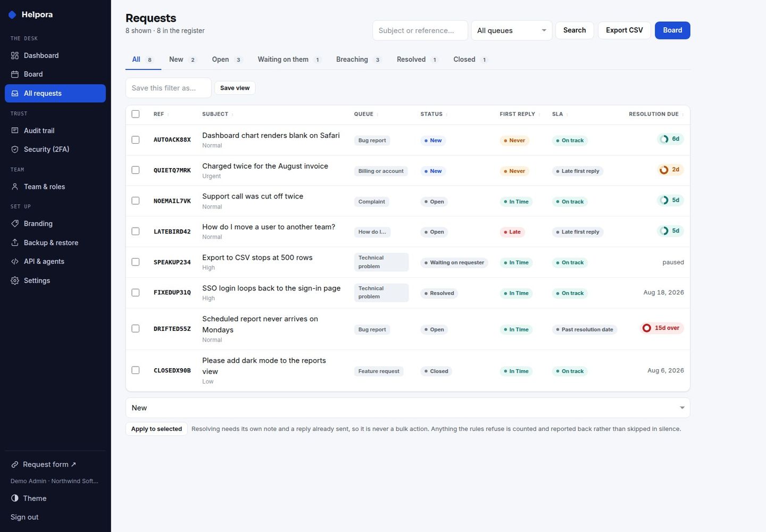Switch to the Open tab
766x532 pixels.
point(227,60)
